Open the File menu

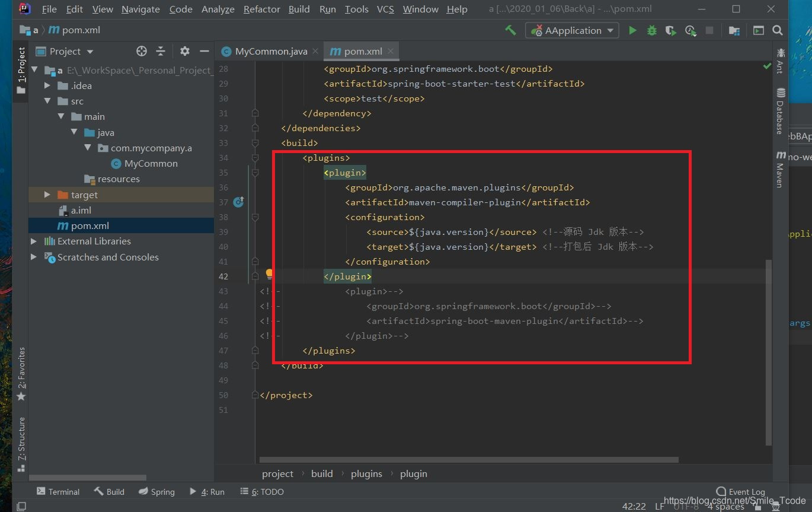pyautogui.click(x=50, y=9)
